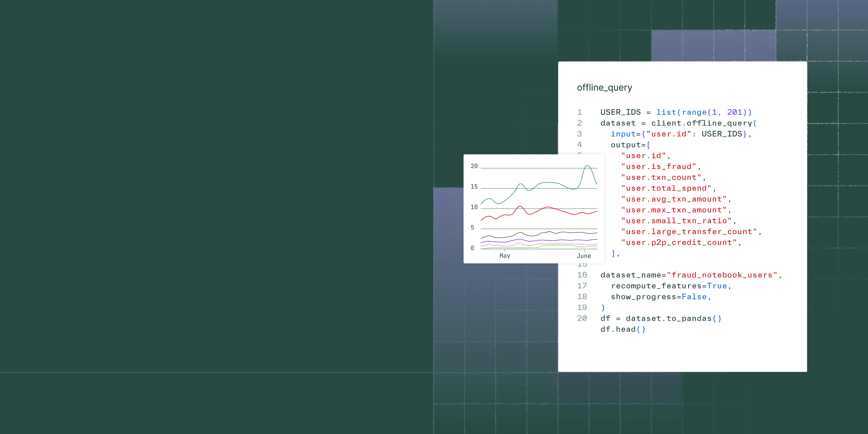Click the May x-axis label
The image size is (868, 434).
pyautogui.click(x=505, y=256)
